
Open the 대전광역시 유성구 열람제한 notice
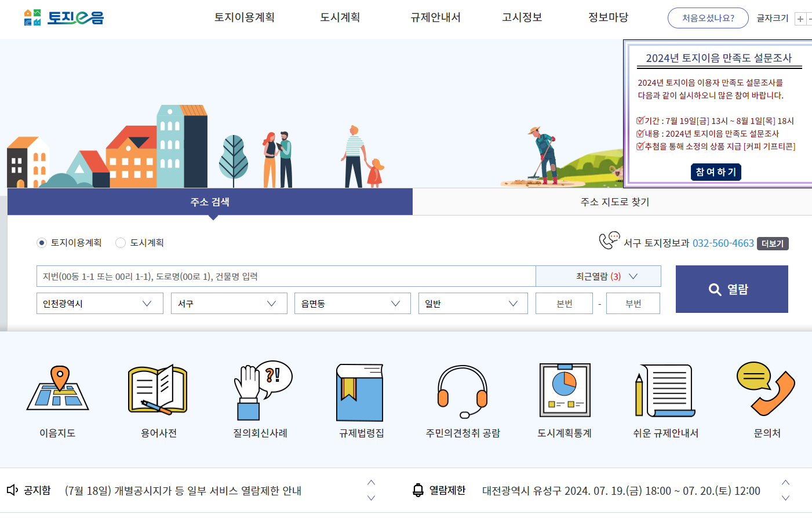pyautogui.click(x=621, y=491)
